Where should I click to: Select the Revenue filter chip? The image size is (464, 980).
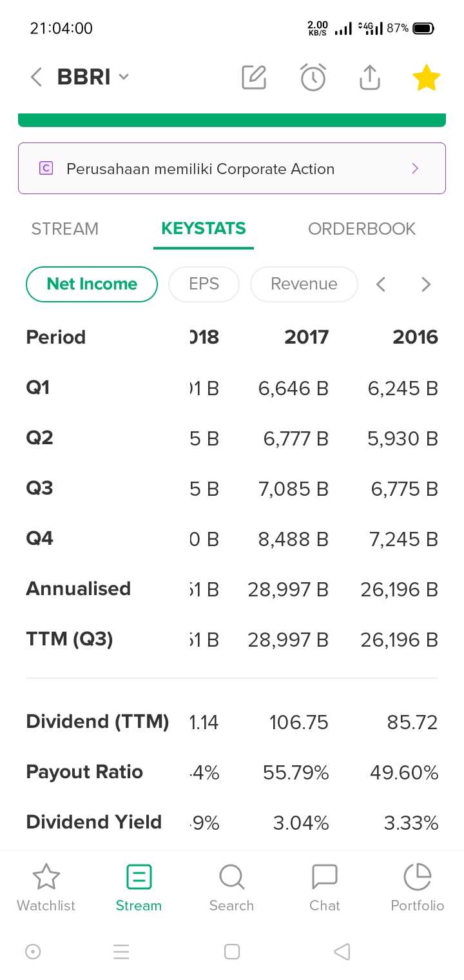pos(304,284)
